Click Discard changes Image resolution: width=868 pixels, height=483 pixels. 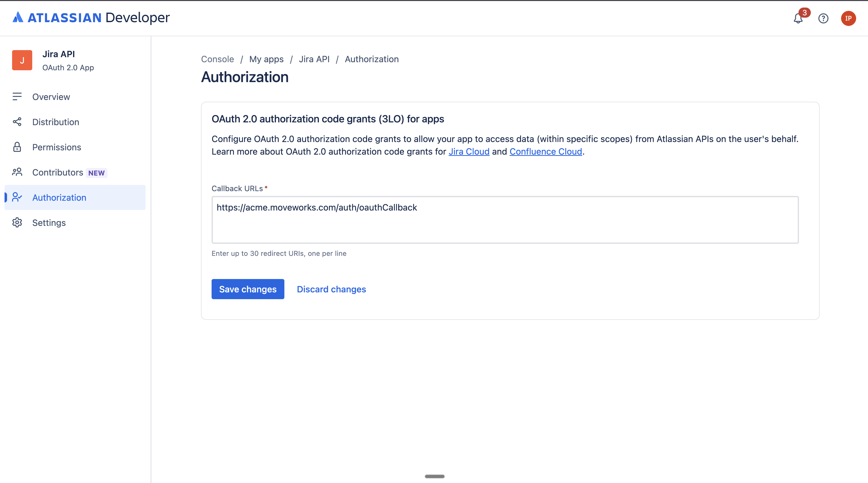tap(331, 289)
